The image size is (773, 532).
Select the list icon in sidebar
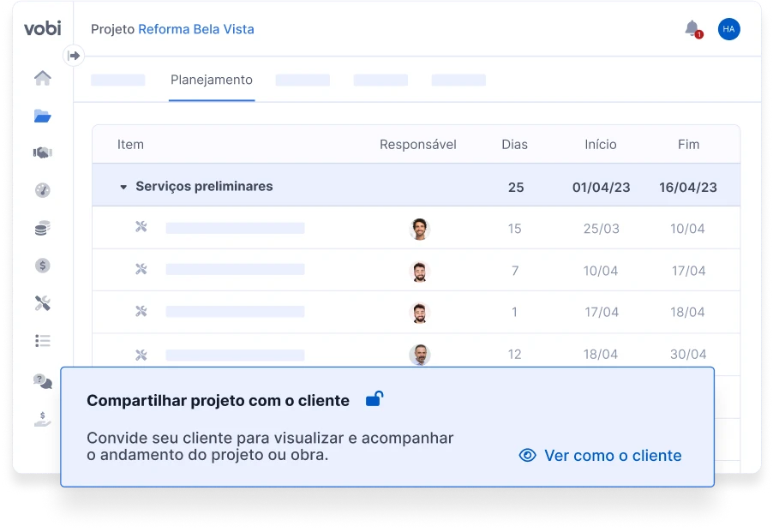41,340
